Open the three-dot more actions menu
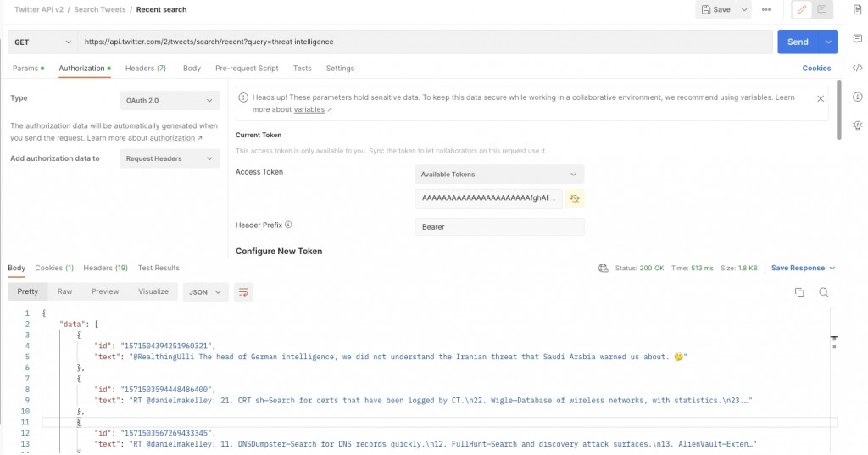The width and height of the screenshot is (868, 455). [766, 9]
